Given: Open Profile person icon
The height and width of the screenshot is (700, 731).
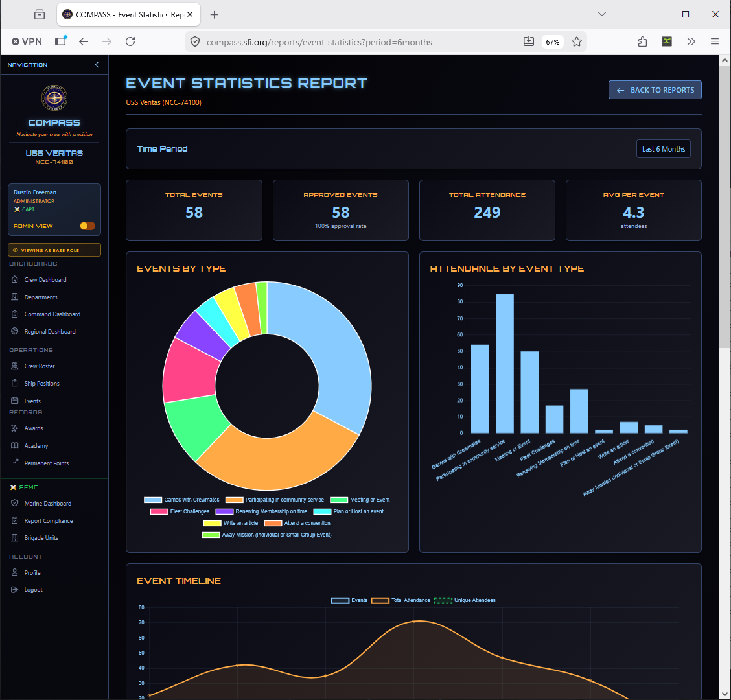Looking at the screenshot, I should point(15,572).
